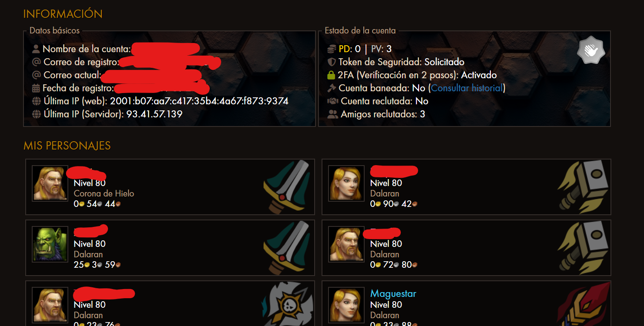Click the death knight skull class icon
This screenshot has width=644, height=326.
point(287,304)
